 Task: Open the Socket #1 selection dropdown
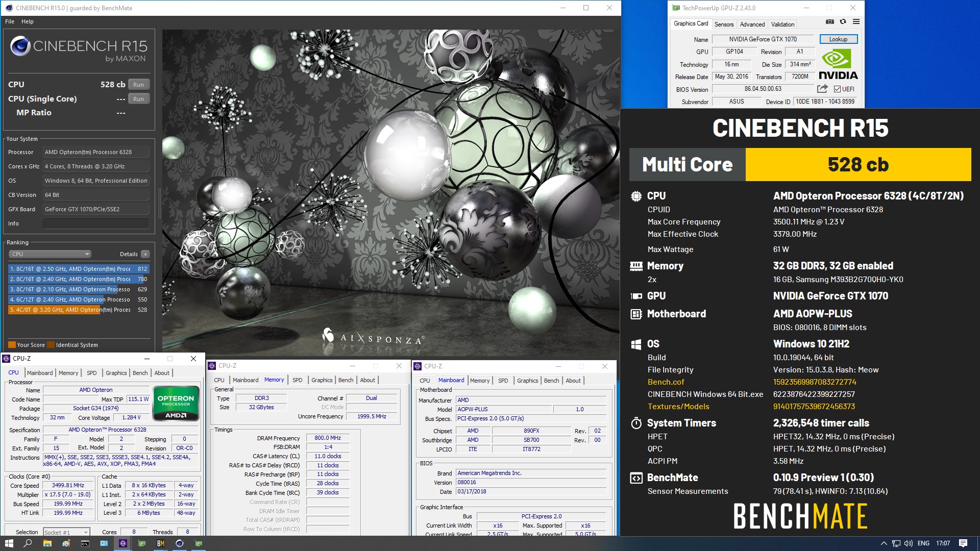point(66,532)
